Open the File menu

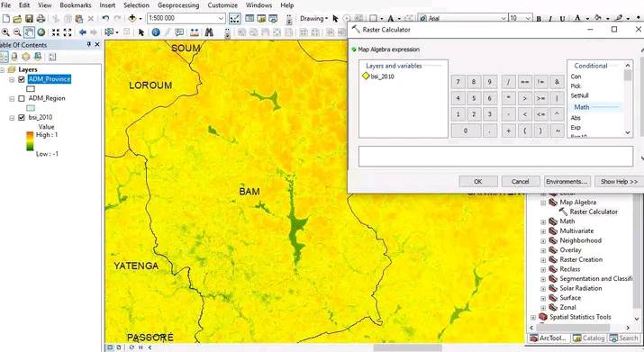click(x=5, y=5)
